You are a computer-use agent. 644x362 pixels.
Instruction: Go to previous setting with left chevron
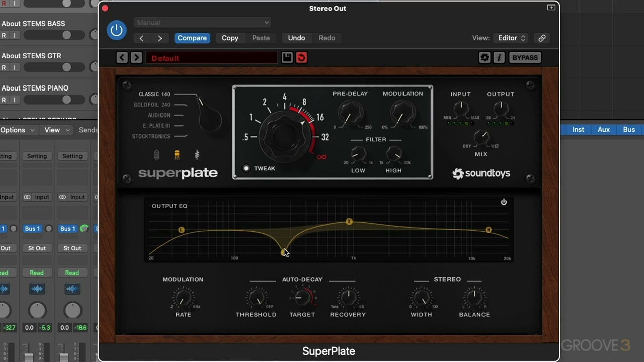(x=142, y=38)
